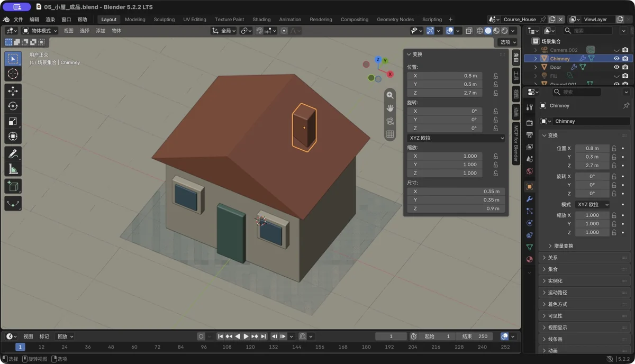The width and height of the screenshot is (635, 364).
Task: Select the Move tool in the toolbar
Action: coord(13,91)
